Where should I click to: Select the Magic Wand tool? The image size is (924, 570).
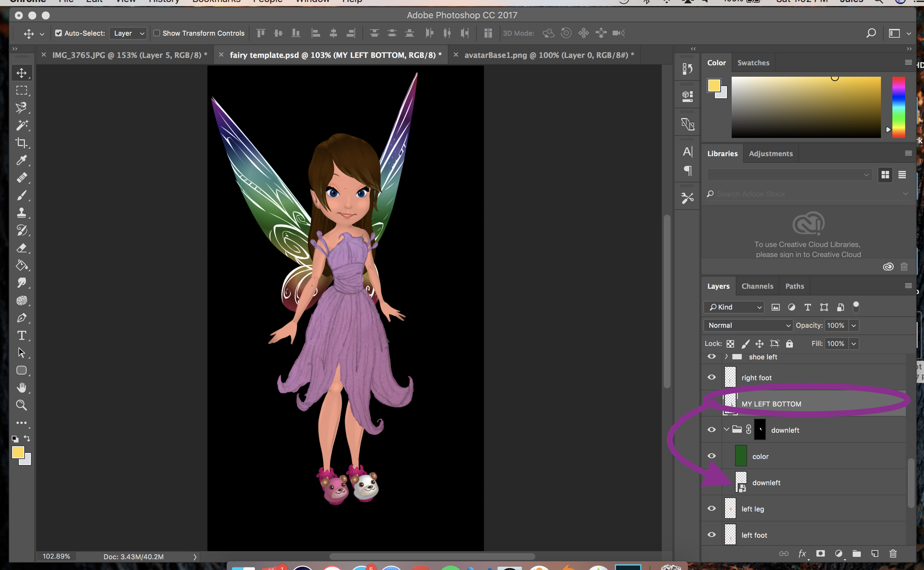tap(22, 125)
